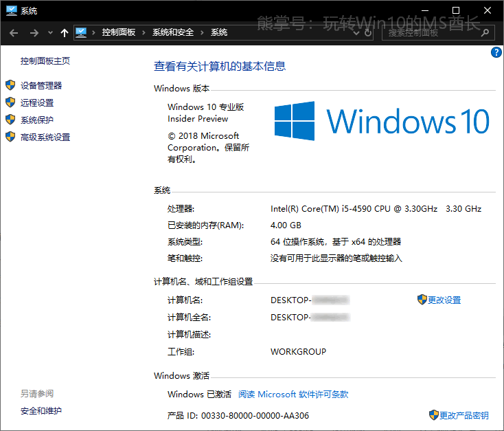Viewport: 504px width, 431px height.
Task: Close the 系统 window
Action: coord(488,10)
